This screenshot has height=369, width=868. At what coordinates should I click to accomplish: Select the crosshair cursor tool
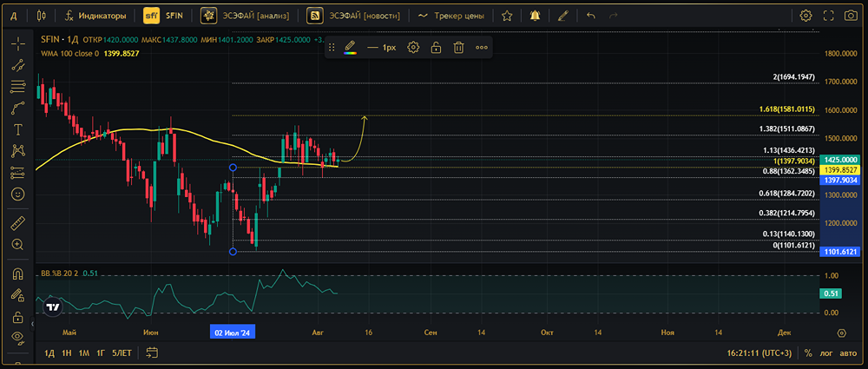click(17, 43)
